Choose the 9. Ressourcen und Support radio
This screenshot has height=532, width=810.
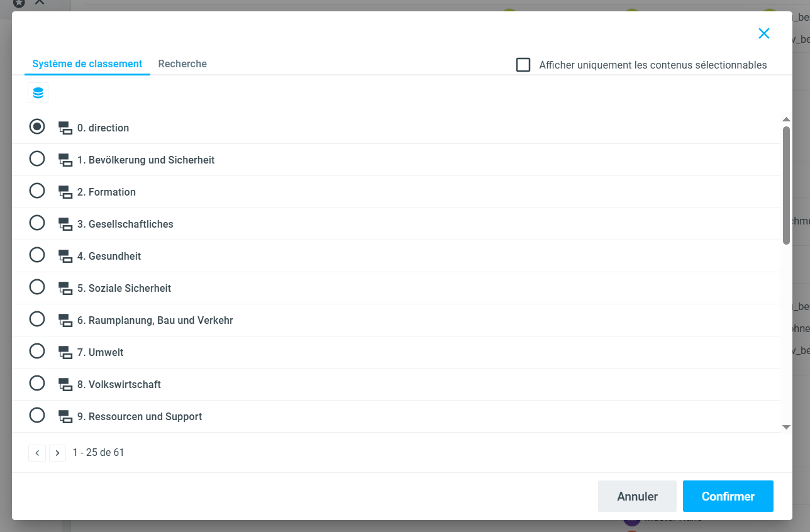click(x=37, y=415)
